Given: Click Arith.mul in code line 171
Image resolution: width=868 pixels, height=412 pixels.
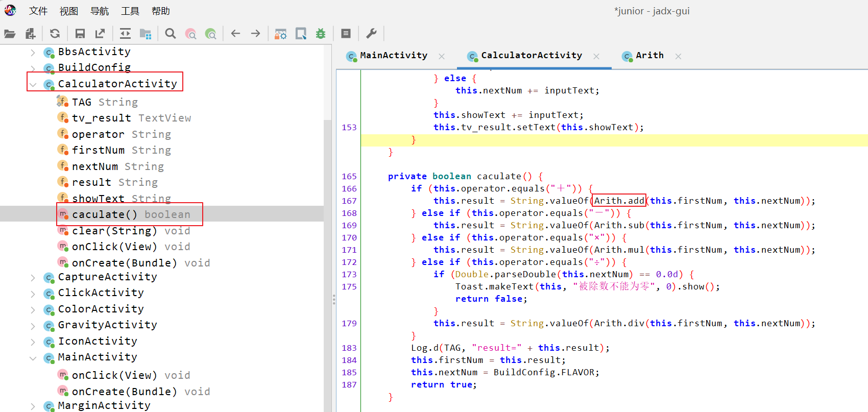Looking at the screenshot, I should point(619,250).
